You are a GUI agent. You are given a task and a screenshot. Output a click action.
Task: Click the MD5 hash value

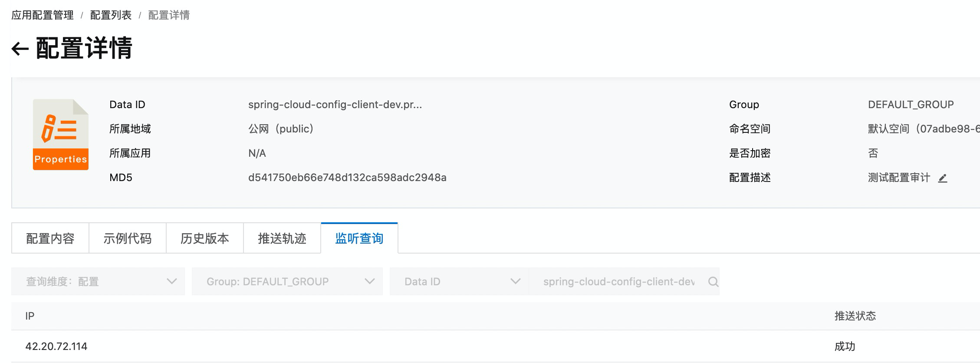point(347,178)
